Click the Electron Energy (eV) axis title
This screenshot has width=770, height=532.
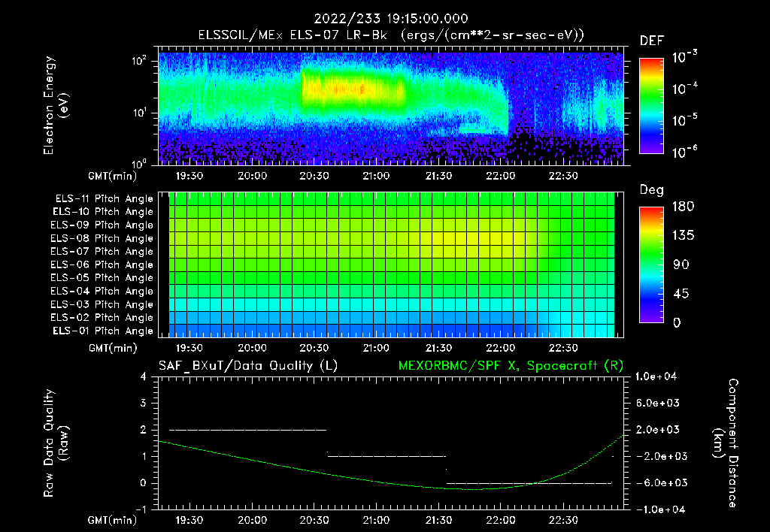(56, 105)
